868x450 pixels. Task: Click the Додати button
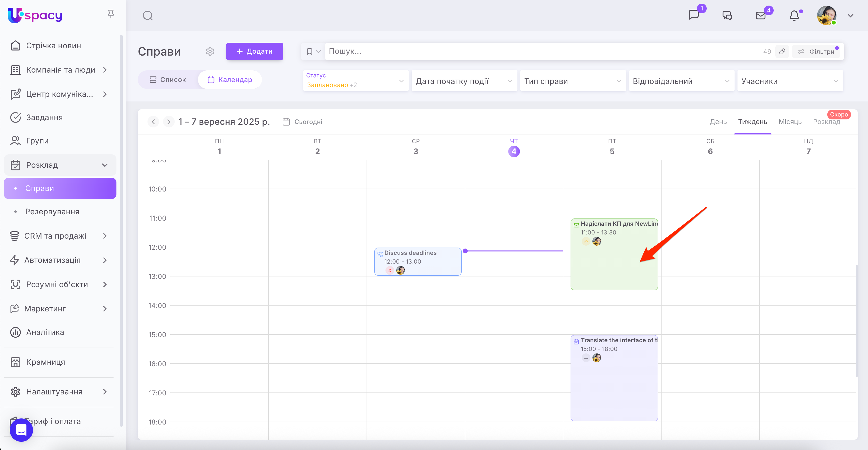pyautogui.click(x=254, y=51)
